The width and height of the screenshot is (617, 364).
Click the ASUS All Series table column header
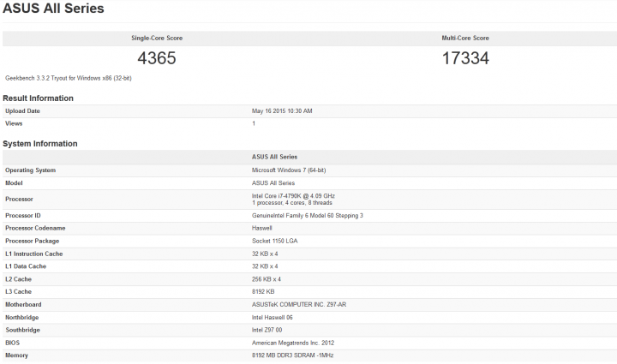tap(275, 157)
